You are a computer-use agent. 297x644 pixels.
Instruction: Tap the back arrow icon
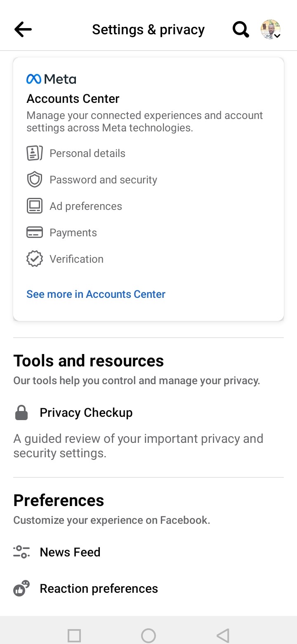(x=23, y=29)
